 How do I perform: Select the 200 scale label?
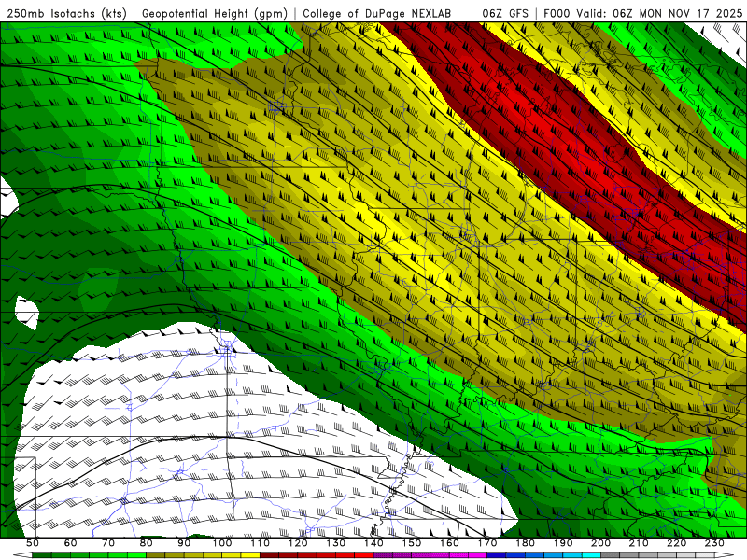tap(601, 543)
